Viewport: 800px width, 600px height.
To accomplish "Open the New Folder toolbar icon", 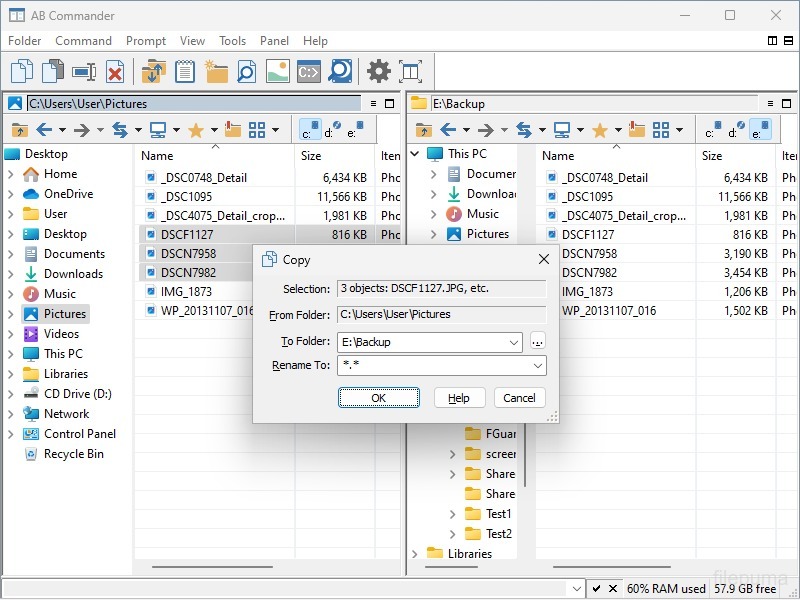I will click(x=216, y=71).
